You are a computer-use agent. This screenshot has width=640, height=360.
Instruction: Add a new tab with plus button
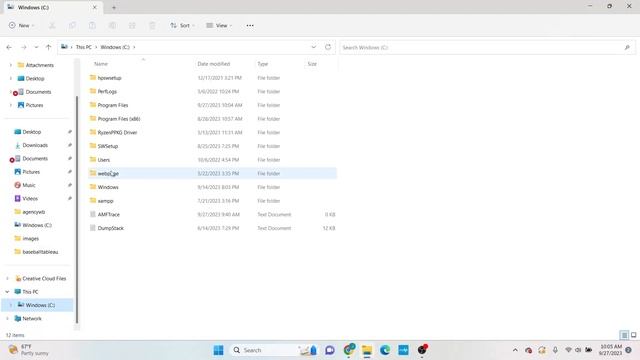pyautogui.click(x=114, y=7)
